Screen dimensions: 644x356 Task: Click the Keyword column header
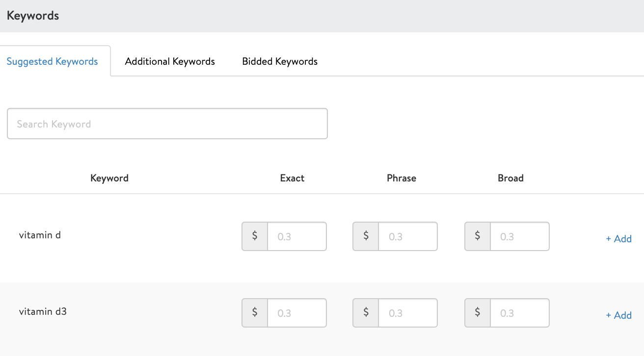click(109, 178)
